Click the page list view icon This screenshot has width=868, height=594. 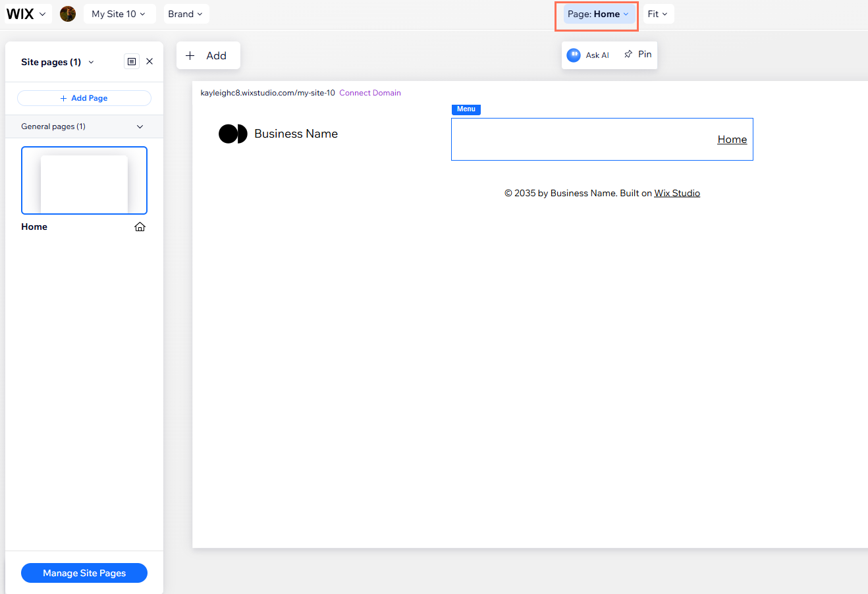click(x=132, y=61)
